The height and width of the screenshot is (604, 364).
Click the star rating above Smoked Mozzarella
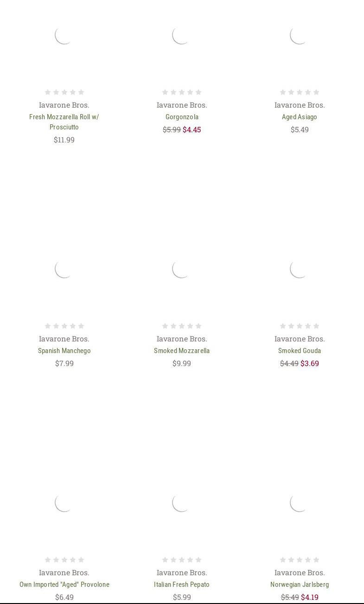182,326
